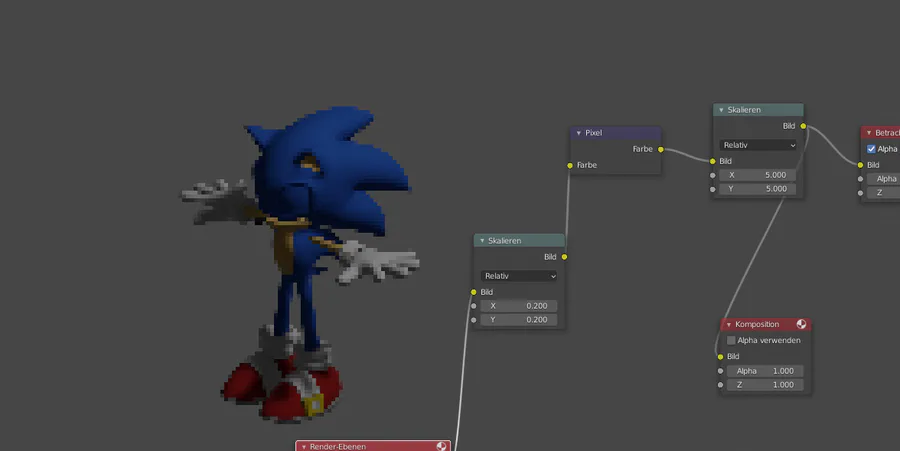Click the Render-Ebenen node preview sphere icon
Screen dimensions: 900x451
click(441, 446)
